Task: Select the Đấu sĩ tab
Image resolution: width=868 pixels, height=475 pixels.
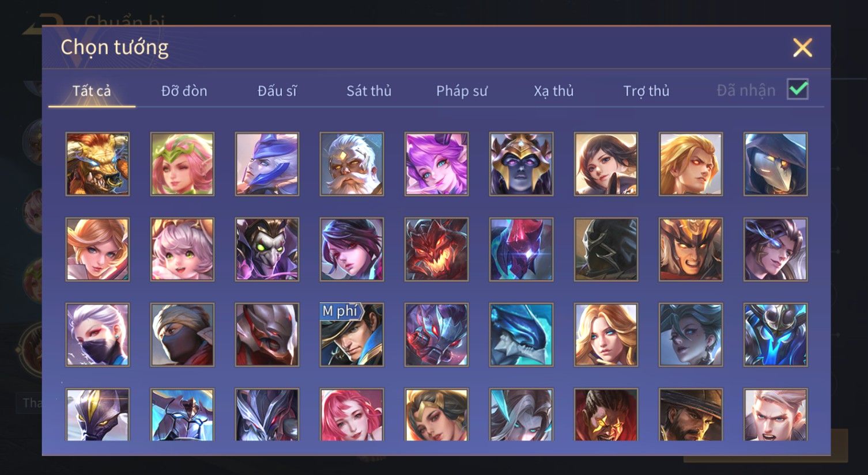Action: click(x=277, y=91)
